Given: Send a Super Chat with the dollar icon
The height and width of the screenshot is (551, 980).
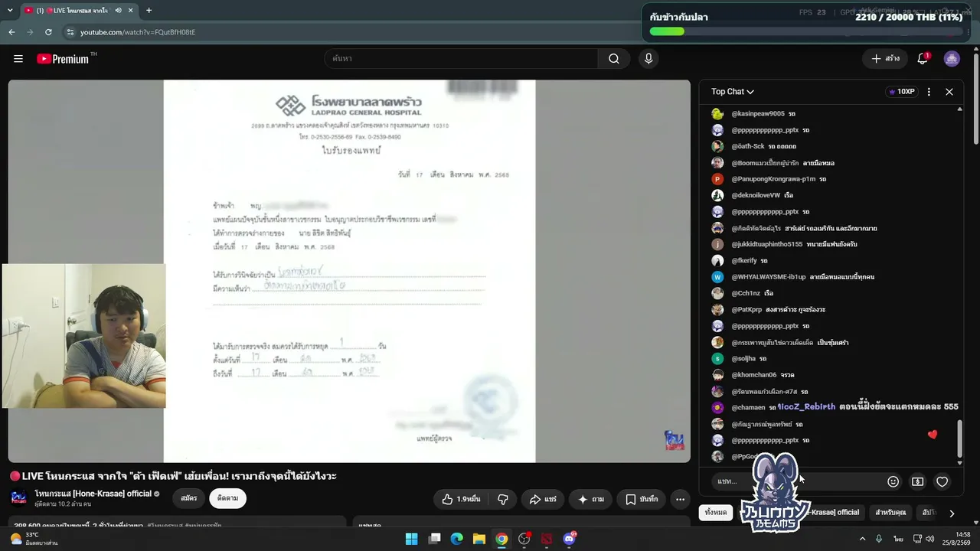Looking at the screenshot, I should tap(917, 481).
